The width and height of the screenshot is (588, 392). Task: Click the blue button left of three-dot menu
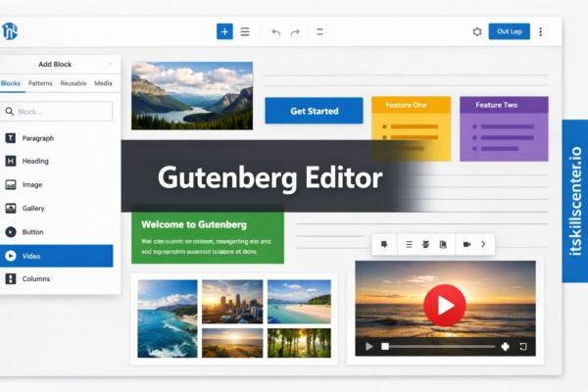[509, 31]
